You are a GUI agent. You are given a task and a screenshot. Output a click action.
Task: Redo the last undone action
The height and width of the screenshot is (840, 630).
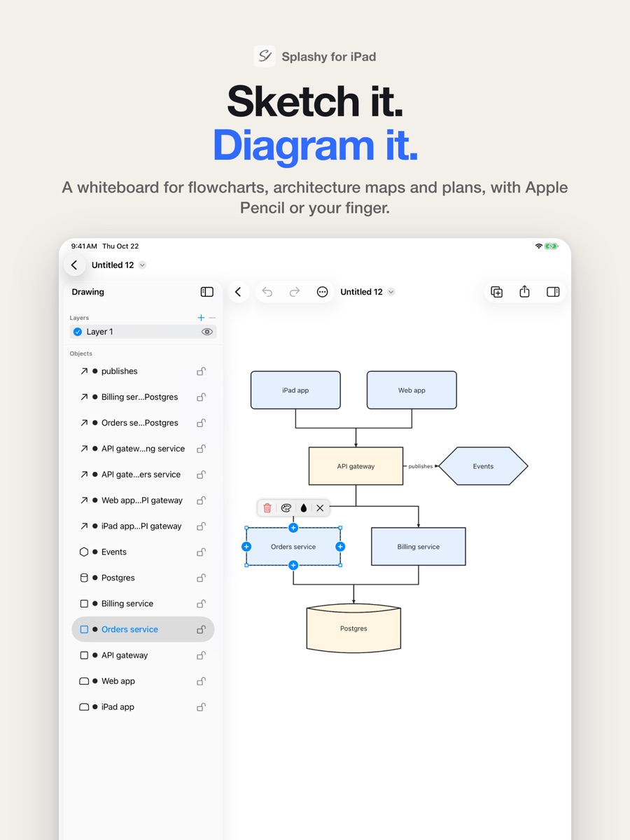[x=295, y=292]
